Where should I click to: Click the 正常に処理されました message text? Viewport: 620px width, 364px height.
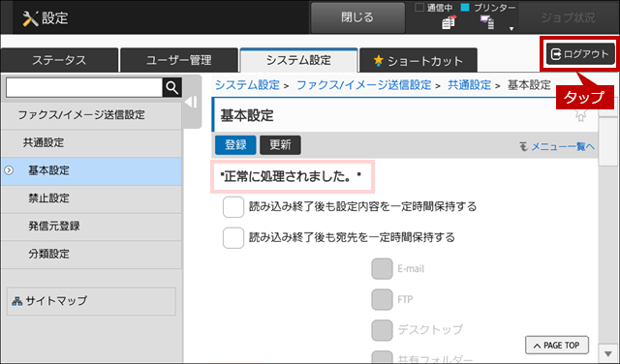[291, 176]
